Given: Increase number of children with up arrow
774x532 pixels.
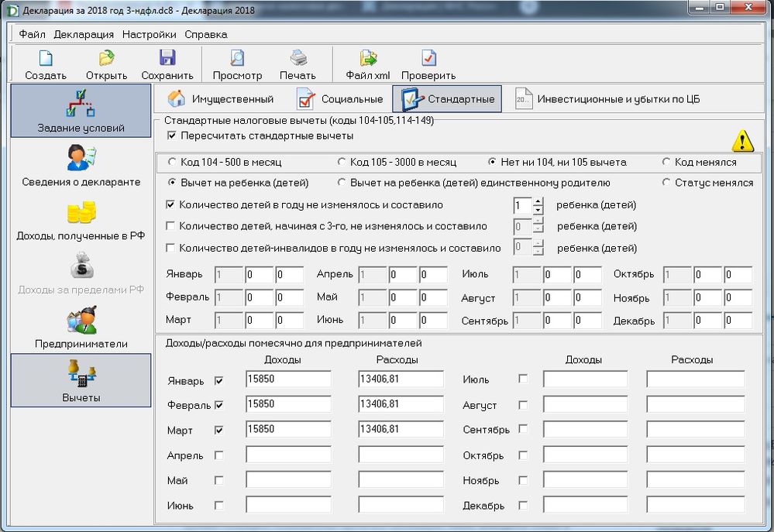Looking at the screenshot, I should 538,201.
